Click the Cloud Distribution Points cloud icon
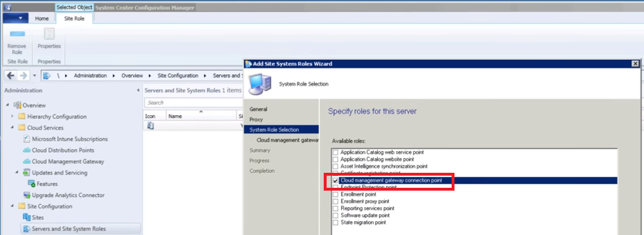Image resolution: width=644 pixels, height=235 pixels. click(26, 150)
